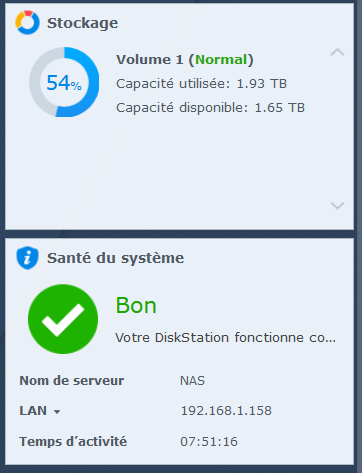Click the Capacité utilisée 1.93 TB line
The height and width of the screenshot is (473, 362).
pyautogui.click(x=201, y=84)
